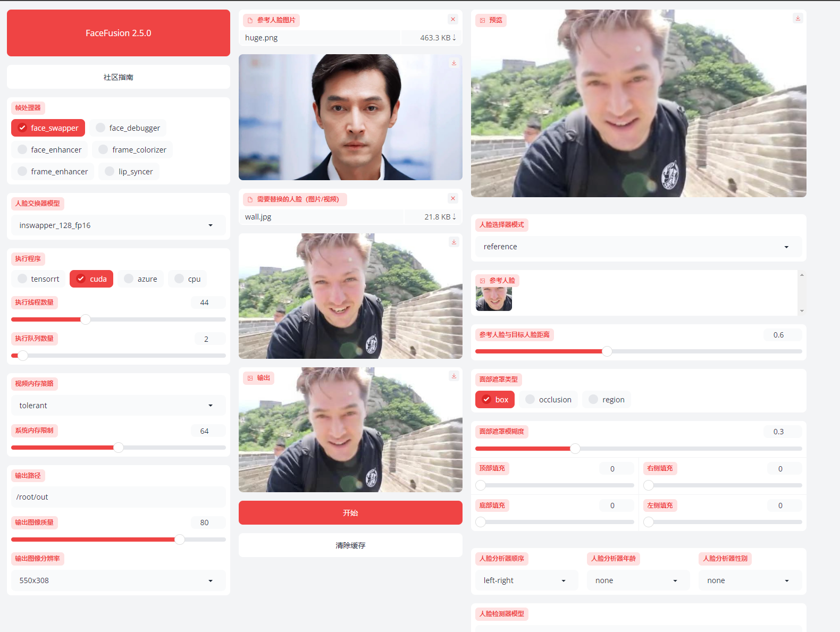Open the left-right face analyser order dropdown
Viewport: 840px width, 632px height.
[527, 580]
